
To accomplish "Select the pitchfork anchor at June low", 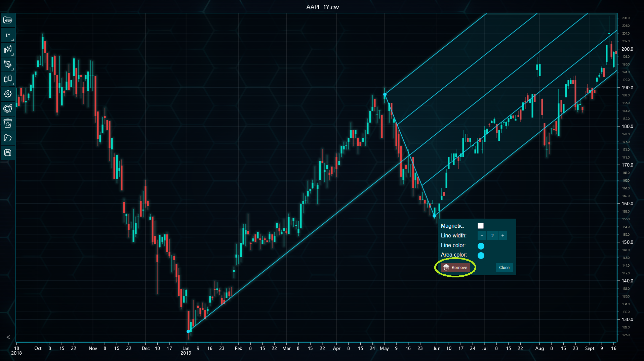I will coord(434,216).
